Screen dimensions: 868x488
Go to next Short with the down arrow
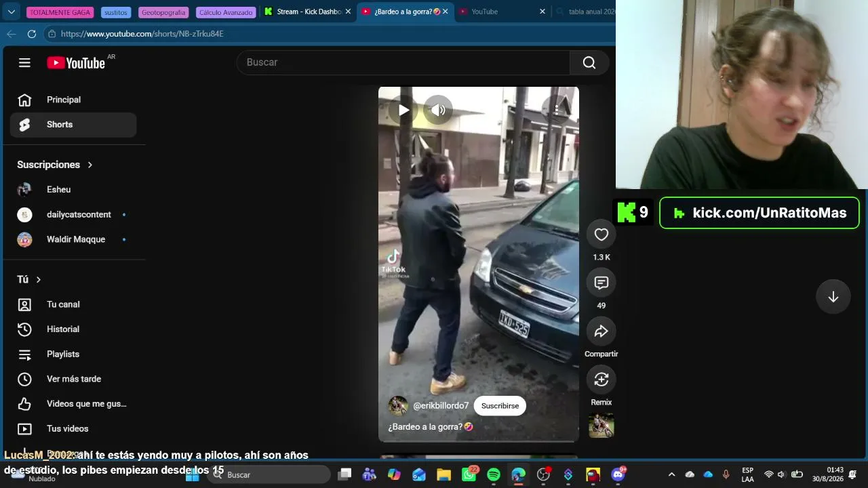click(833, 297)
